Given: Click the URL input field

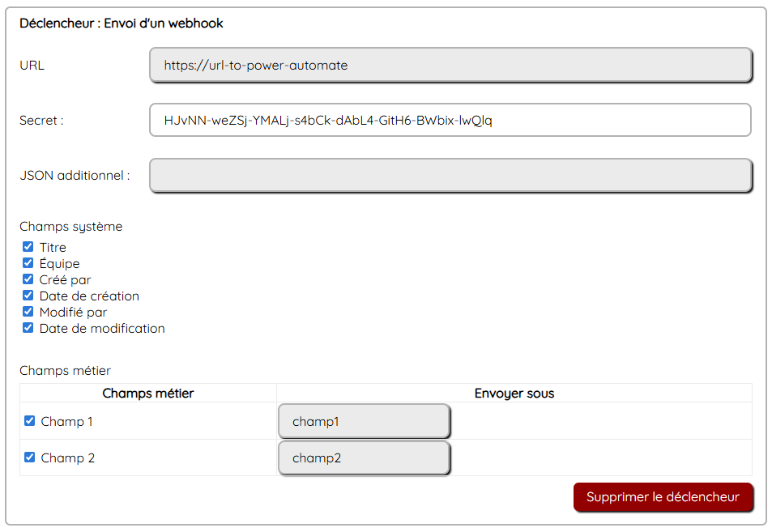Looking at the screenshot, I should (450, 66).
